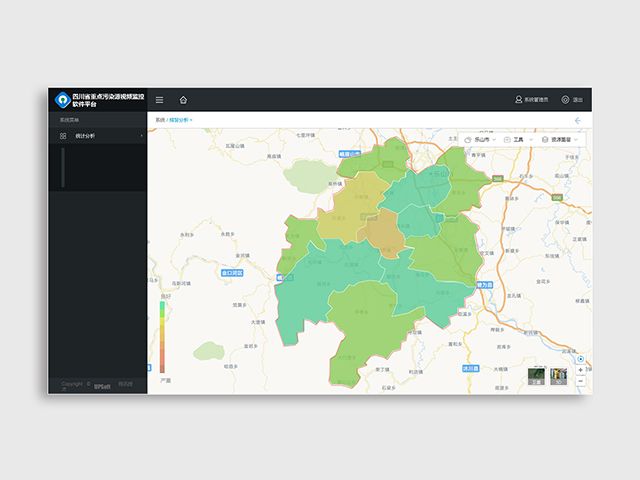The height and width of the screenshot is (480, 640).
Task: Open the resource layers dropdown
Action: (x=560, y=140)
